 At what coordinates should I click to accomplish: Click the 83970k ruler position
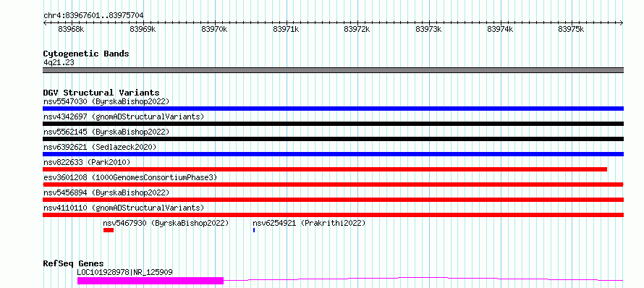click(214, 29)
